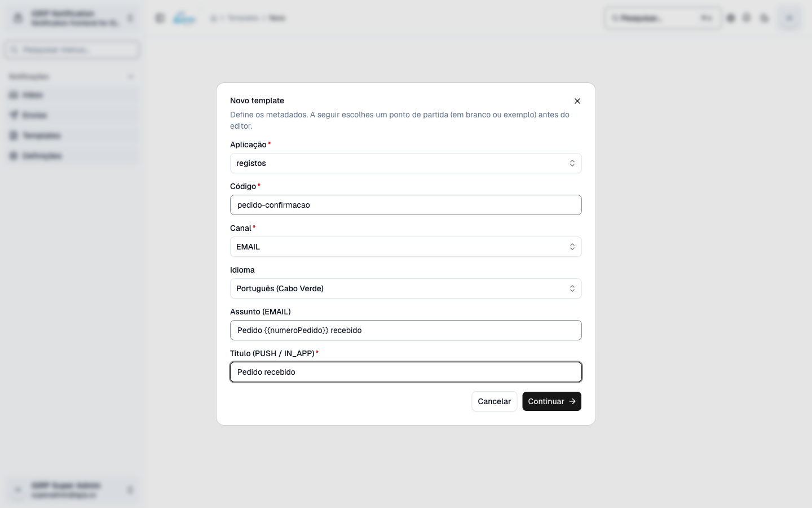Go to Templates in the breadcrumb
Image resolution: width=812 pixels, height=508 pixels.
coord(243,18)
